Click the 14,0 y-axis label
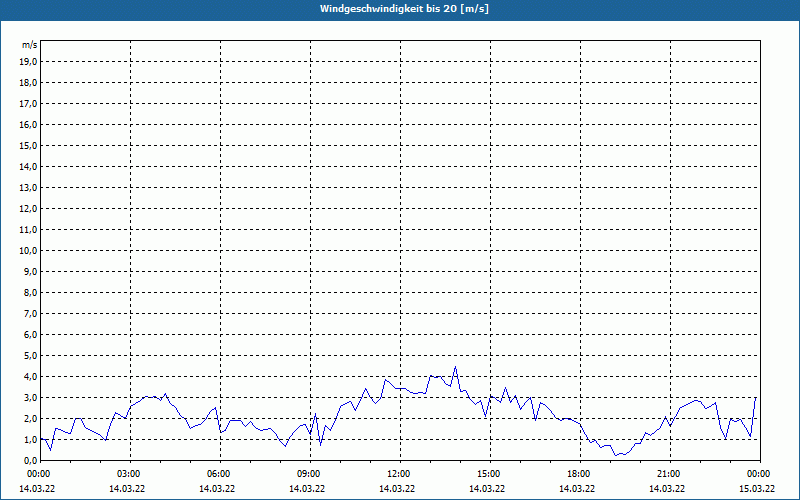 click(29, 166)
